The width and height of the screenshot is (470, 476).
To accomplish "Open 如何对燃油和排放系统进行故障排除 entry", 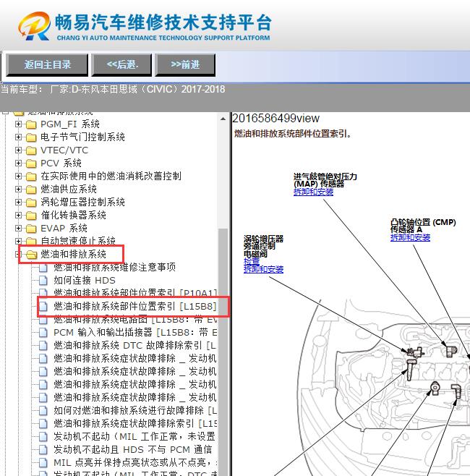I will 135,411.
